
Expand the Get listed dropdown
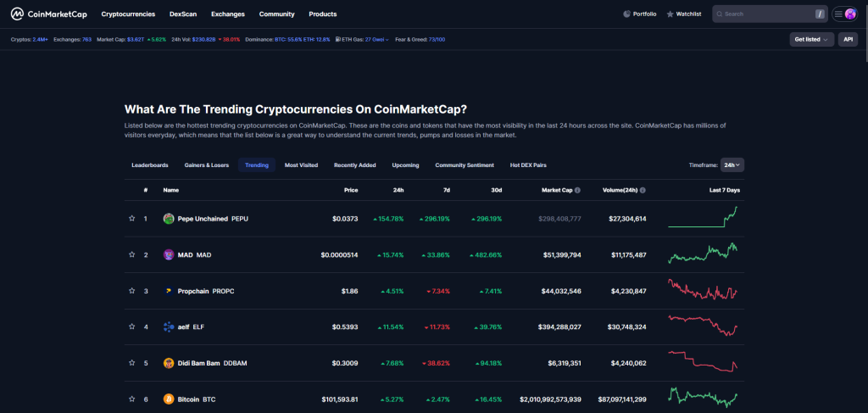click(x=811, y=39)
